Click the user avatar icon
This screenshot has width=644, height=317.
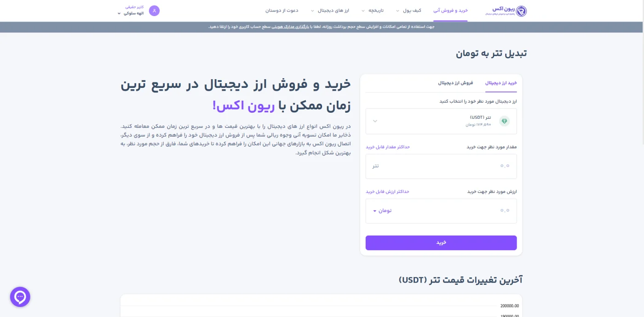click(x=155, y=11)
